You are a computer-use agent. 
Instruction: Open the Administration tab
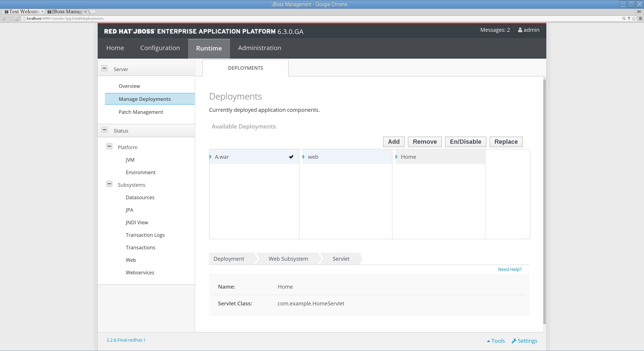pos(259,48)
